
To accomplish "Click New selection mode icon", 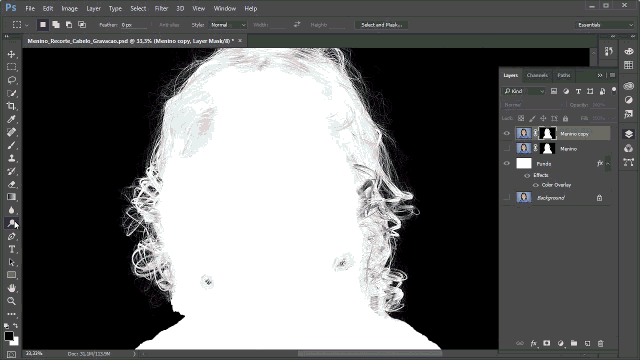I will coord(42,25).
